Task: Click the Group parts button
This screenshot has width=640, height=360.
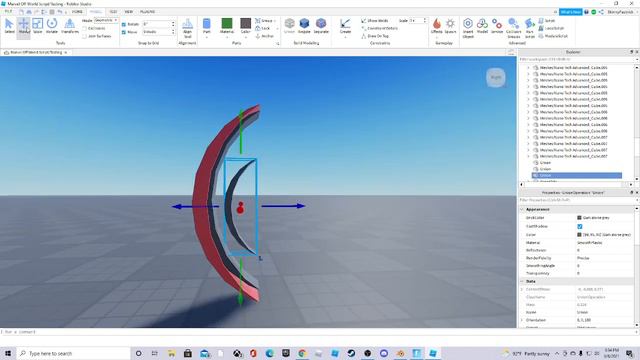Action: tap(264, 20)
